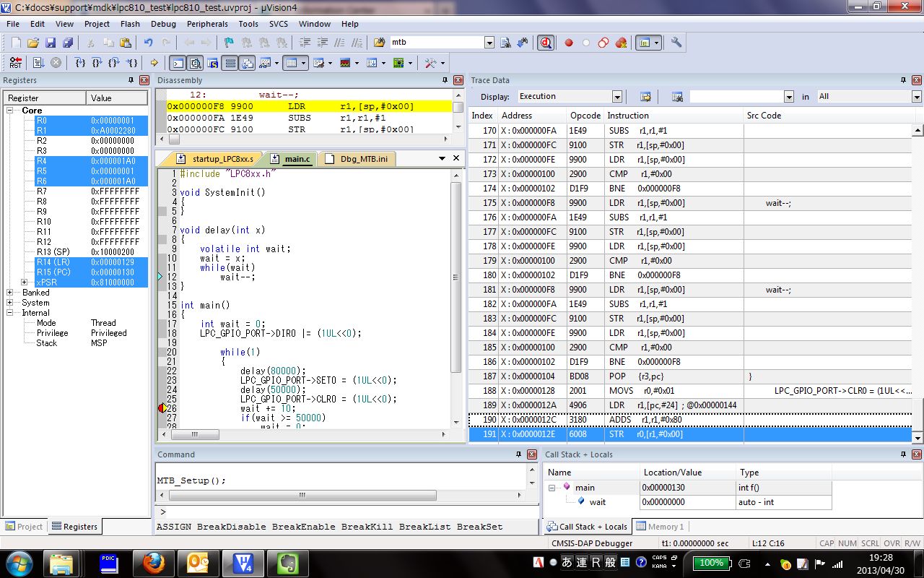The height and width of the screenshot is (578, 924).
Task: Click the Step Over debug icon
Action: tap(97, 63)
